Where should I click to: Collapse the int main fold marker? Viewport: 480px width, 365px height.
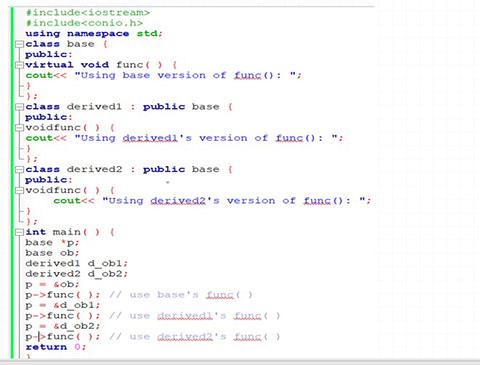coord(20,232)
